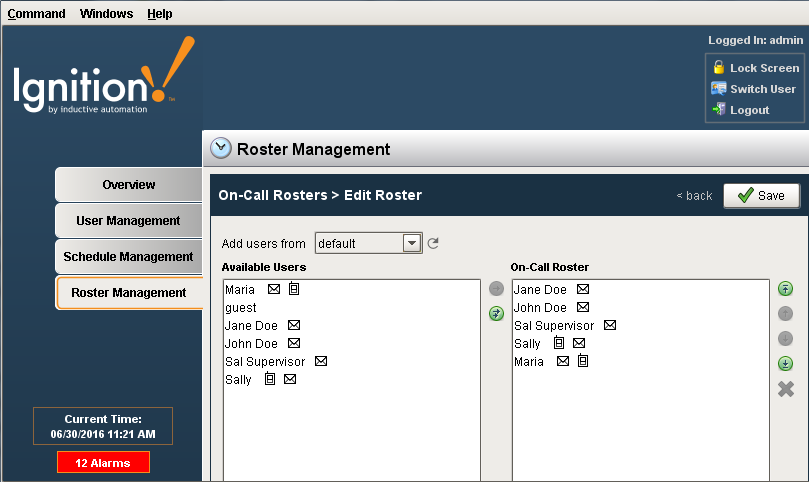Screen dimensions: 809x482
Task: Click the red 12 Alarms button
Action: [x=103, y=462]
